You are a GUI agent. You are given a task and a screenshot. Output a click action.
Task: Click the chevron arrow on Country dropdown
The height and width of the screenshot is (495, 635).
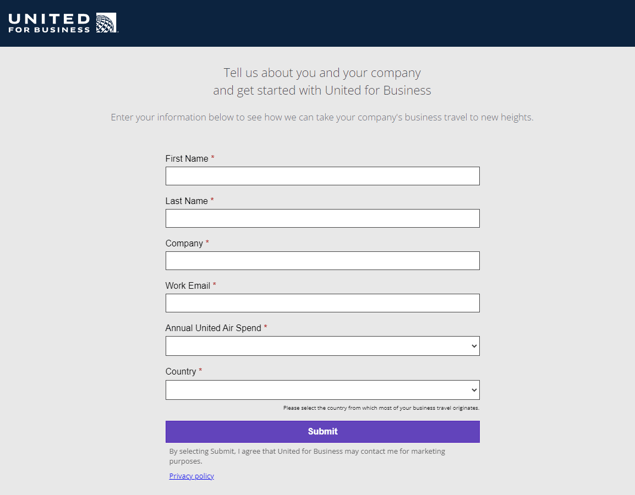pos(473,390)
